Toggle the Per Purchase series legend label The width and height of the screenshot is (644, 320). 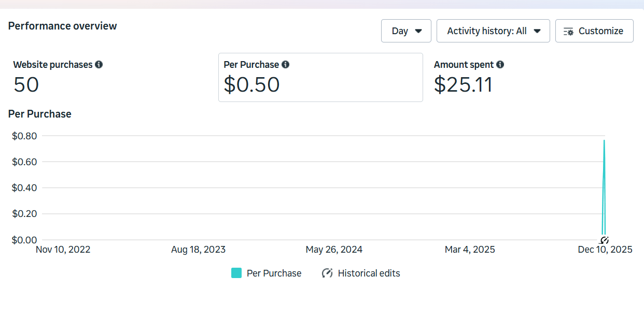click(274, 273)
